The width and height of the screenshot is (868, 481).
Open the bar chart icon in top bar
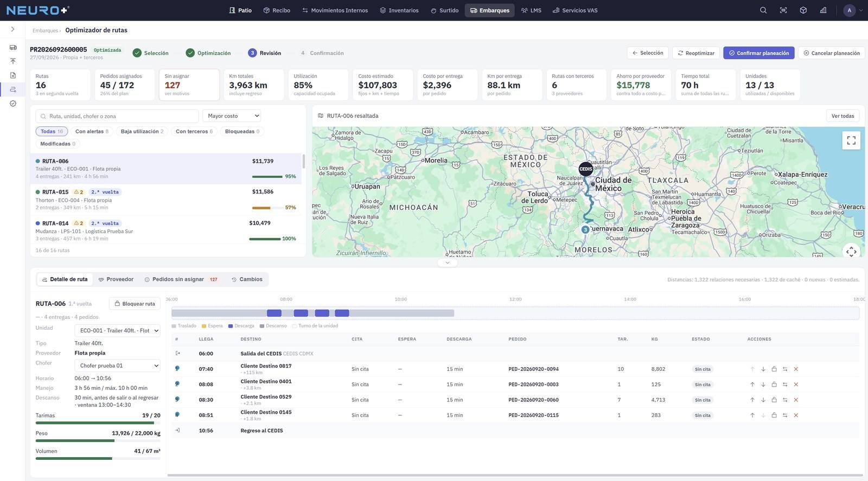click(x=824, y=10)
